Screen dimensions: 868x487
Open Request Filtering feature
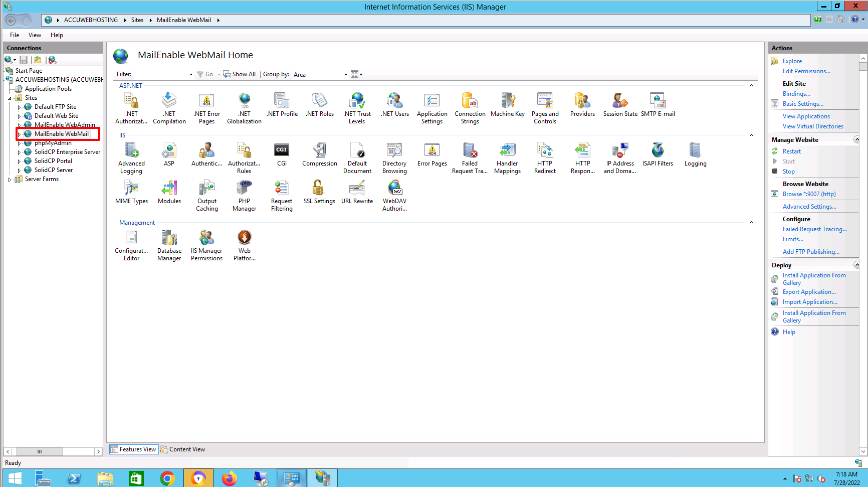click(282, 196)
